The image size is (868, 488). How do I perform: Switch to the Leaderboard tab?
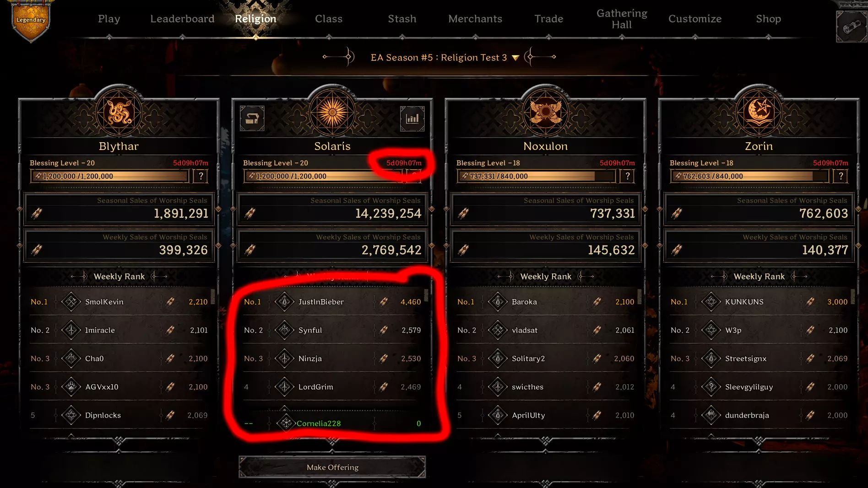tap(182, 19)
